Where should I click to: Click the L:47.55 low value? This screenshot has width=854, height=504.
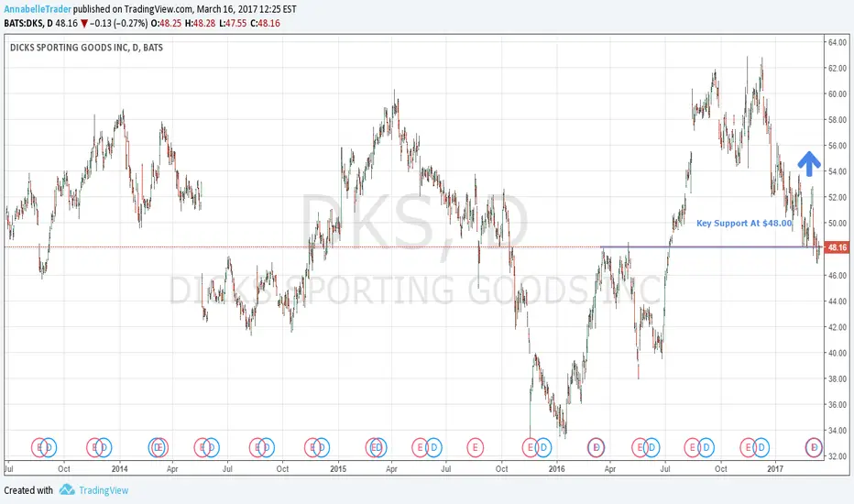233,24
